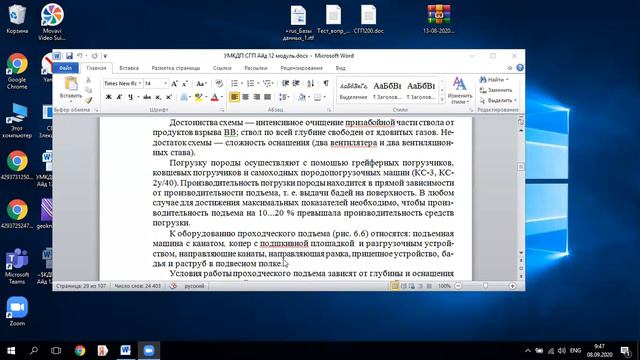Toggle Bold (Ж) formatting

coord(109,97)
